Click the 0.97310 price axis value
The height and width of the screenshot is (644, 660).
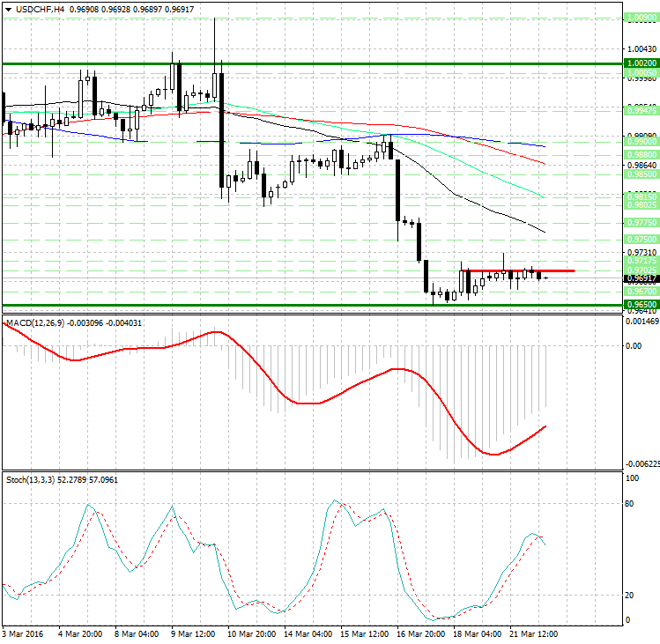[641, 252]
